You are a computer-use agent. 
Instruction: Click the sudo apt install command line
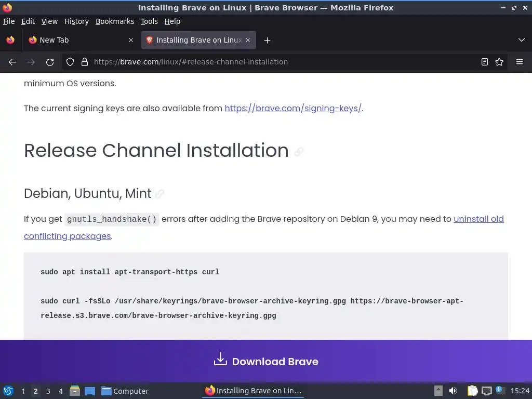[x=130, y=272]
